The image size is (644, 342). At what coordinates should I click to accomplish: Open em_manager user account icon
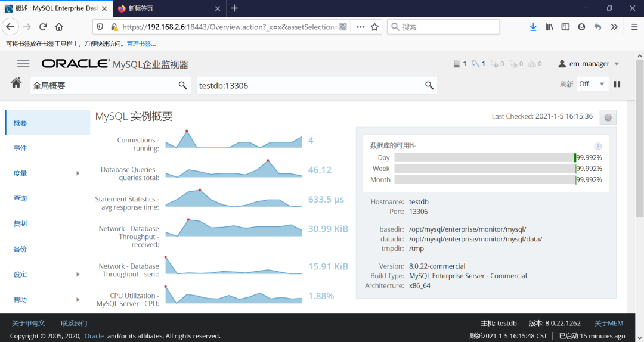pos(562,64)
